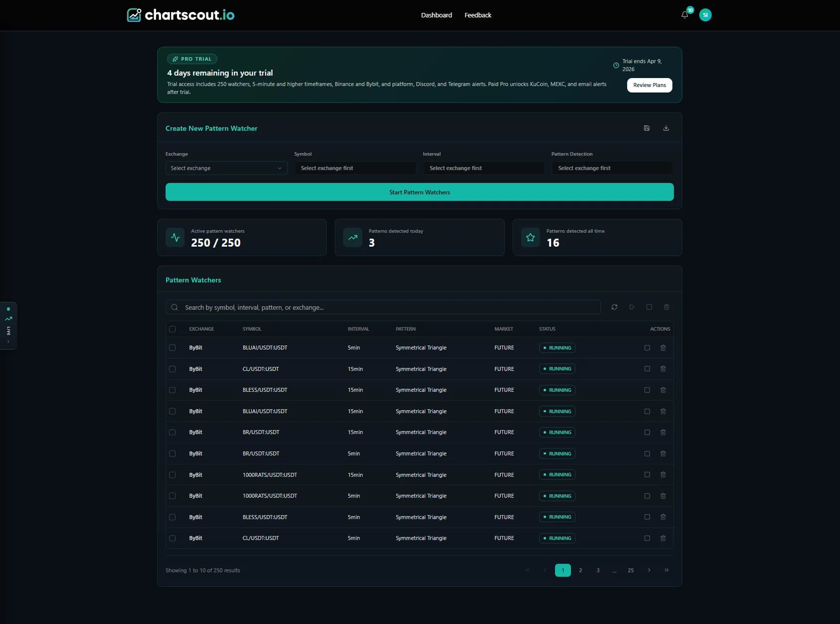840x624 pixels.
Task: Stop the BLESS/USDT:USDT 15min watcher
Action: 647,390
